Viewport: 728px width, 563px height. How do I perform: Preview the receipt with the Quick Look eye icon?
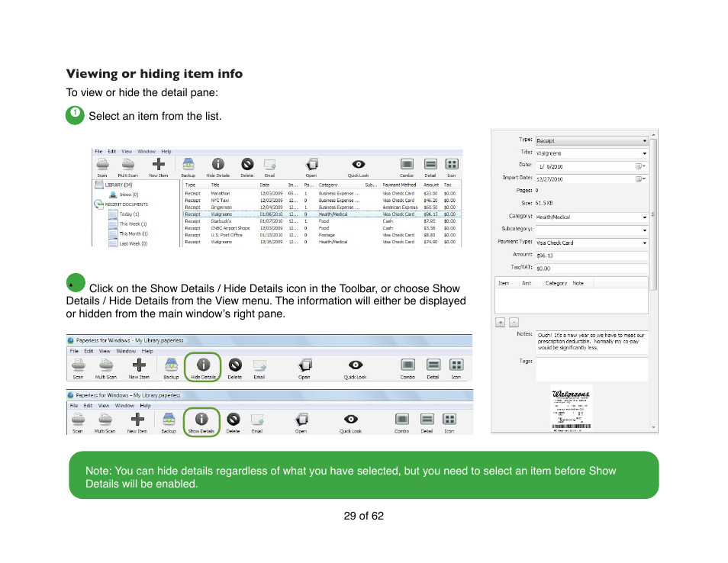click(x=357, y=162)
